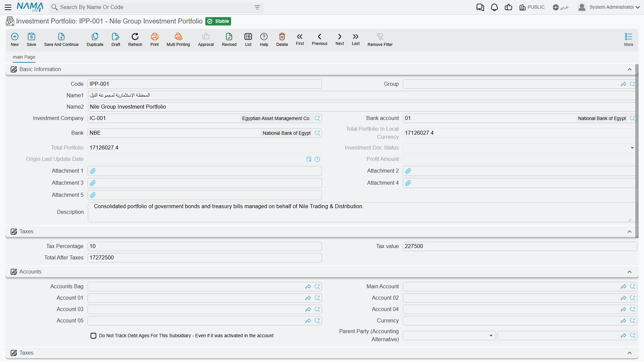Screen dimensions: 644x362
Task: Open the List view icon
Action: tap(248, 40)
